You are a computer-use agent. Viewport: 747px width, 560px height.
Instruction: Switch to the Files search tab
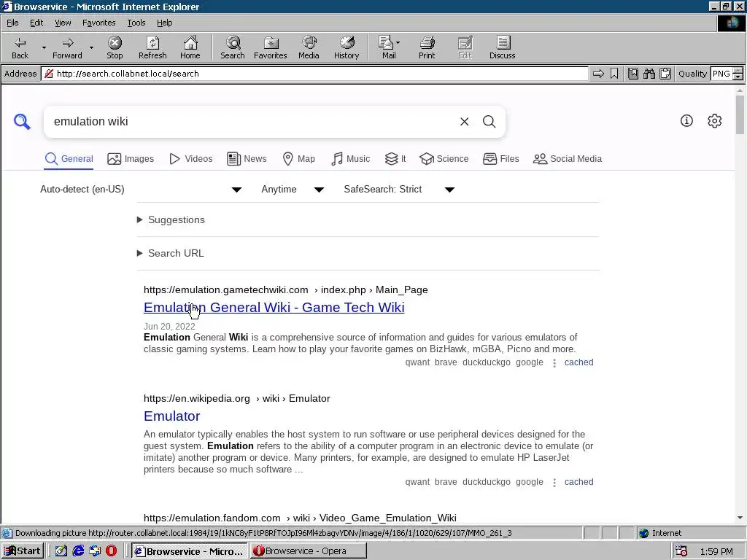coord(500,159)
